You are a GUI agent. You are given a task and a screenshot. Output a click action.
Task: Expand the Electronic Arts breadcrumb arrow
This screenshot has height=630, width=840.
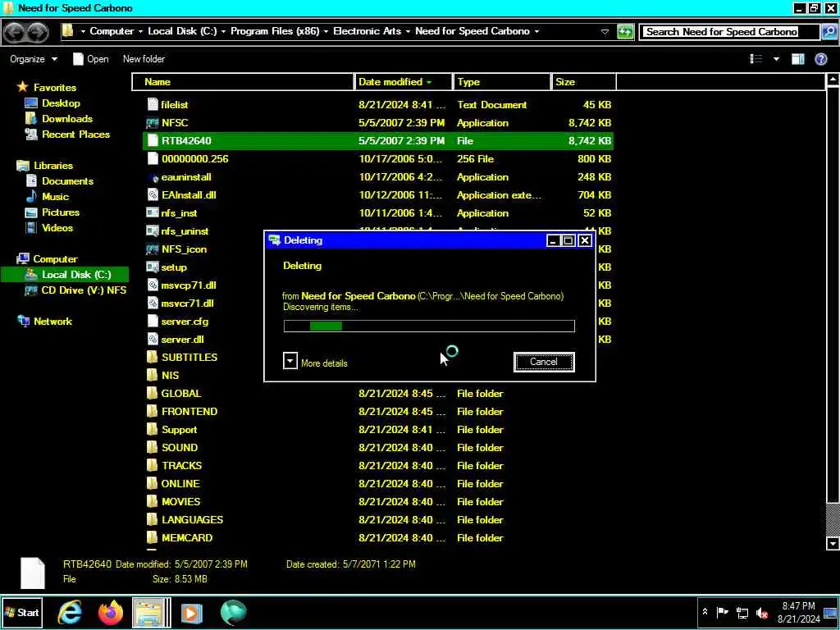click(408, 32)
